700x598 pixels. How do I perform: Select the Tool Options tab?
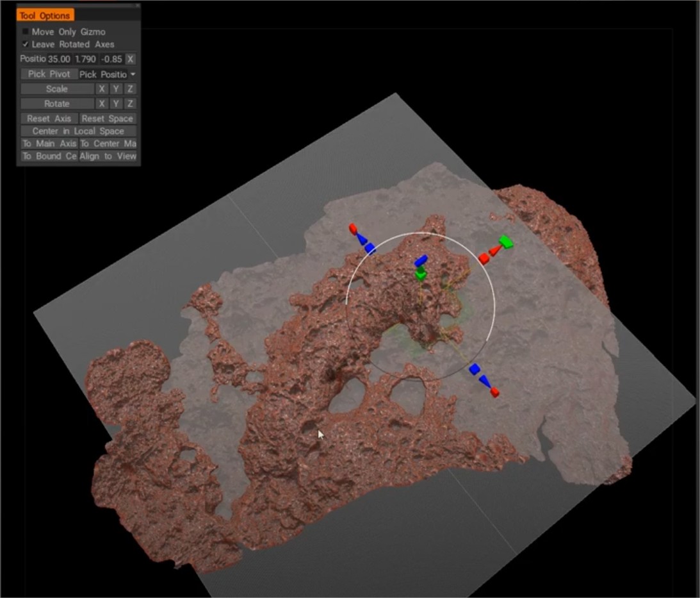(x=45, y=15)
